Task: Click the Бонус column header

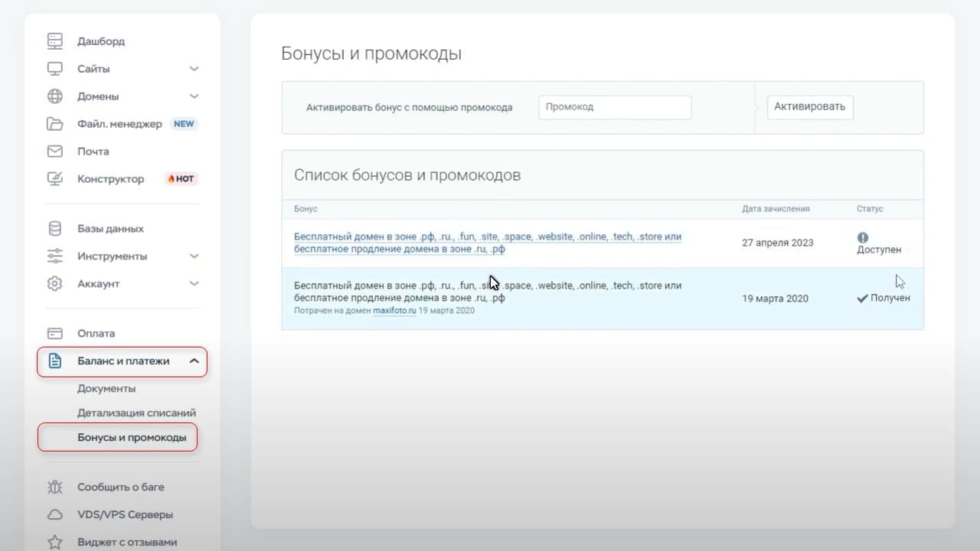Action: pyautogui.click(x=305, y=208)
